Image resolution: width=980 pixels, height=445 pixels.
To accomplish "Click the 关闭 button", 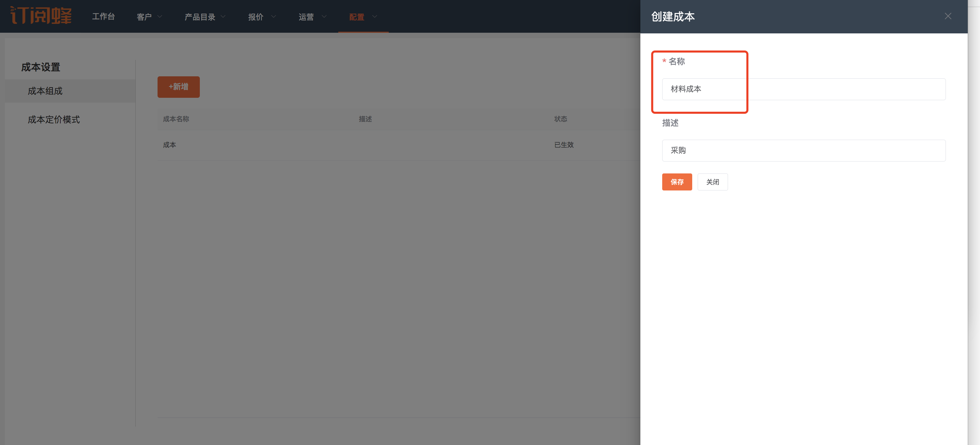I will 712,182.
